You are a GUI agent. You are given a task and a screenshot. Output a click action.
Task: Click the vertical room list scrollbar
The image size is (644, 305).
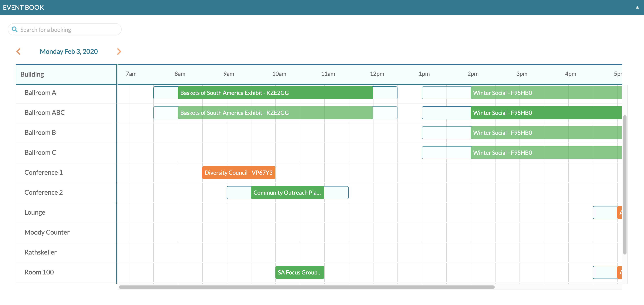(x=624, y=185)
